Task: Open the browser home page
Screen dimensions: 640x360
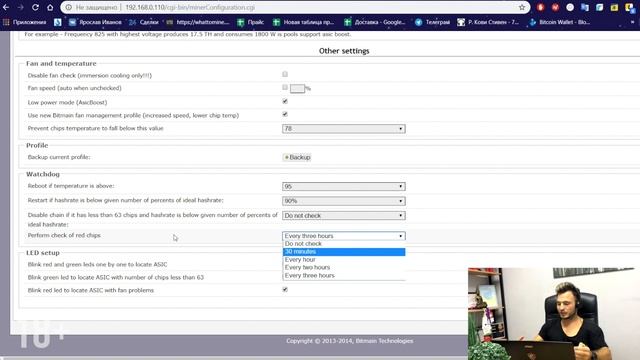Action: [50, 7]
